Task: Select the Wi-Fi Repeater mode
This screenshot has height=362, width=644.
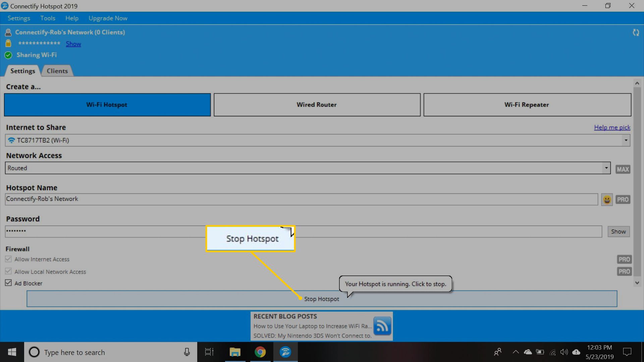Action: tap(526, 105)
